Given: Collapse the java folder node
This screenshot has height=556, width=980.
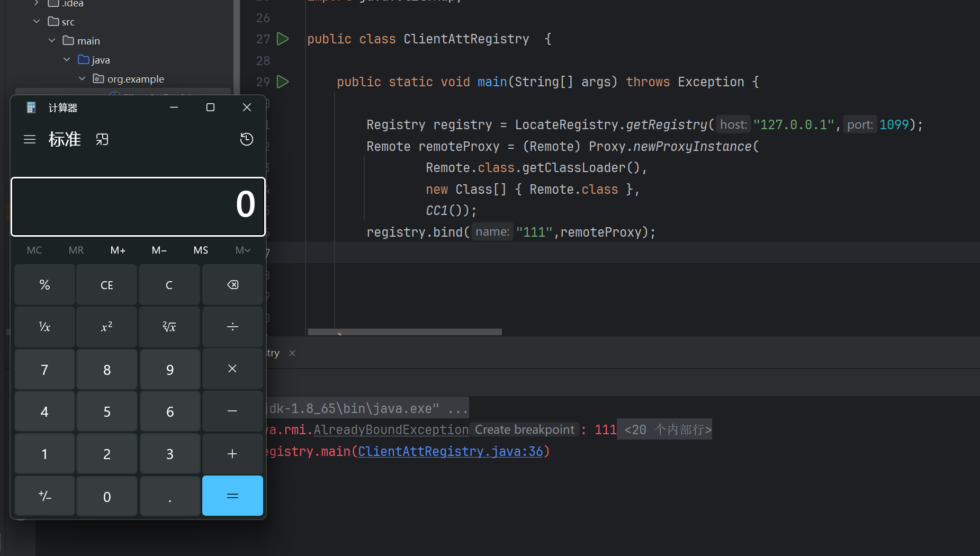Looking at the screenshot, I should point(67,60).
